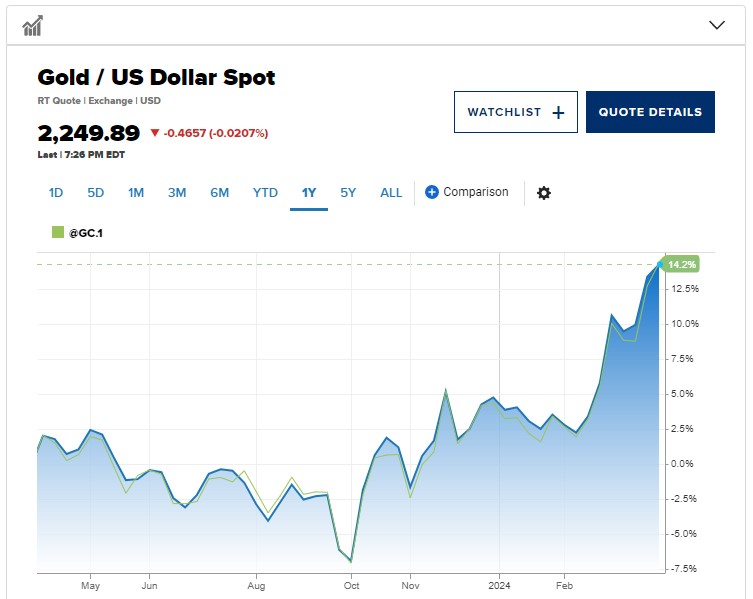Click the @GC.1 comparison label
Viewport: 753px width, 599px height.
[x=86, y=232]
